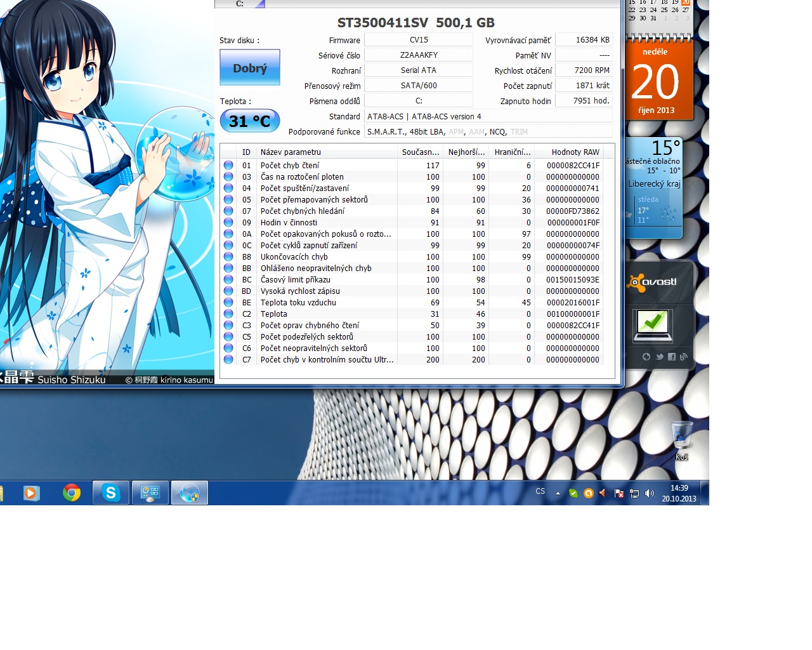Open the Koš recycle bin

tap(682, 439)
